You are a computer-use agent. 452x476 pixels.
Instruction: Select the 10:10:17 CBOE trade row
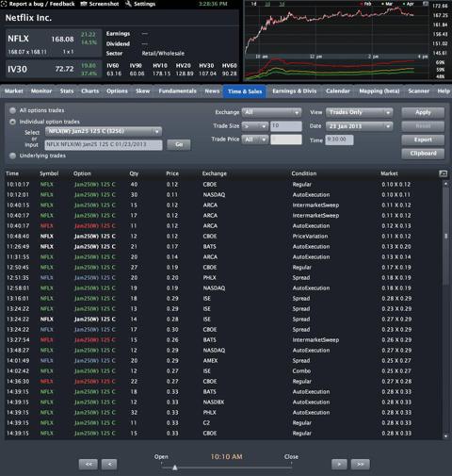point(223,185)
